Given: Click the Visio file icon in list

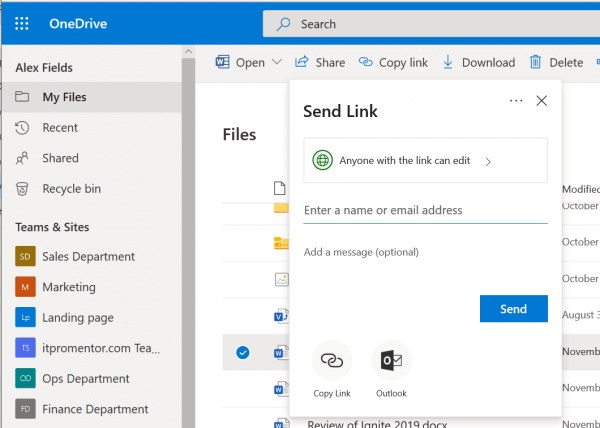Looking at the screenshot, I should tap(281, 316).
